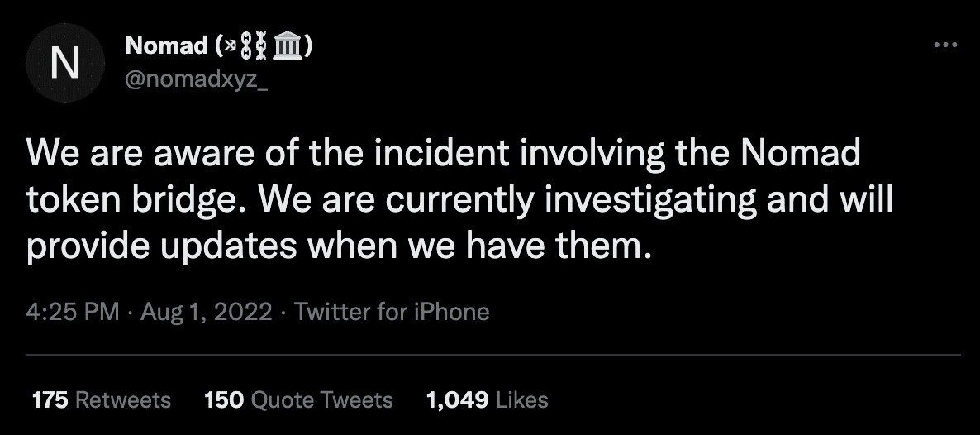Viewport: 980px width, 435px height.
Task: Click the small arrow symbol after Nomad
Action: tap(231, 47)
